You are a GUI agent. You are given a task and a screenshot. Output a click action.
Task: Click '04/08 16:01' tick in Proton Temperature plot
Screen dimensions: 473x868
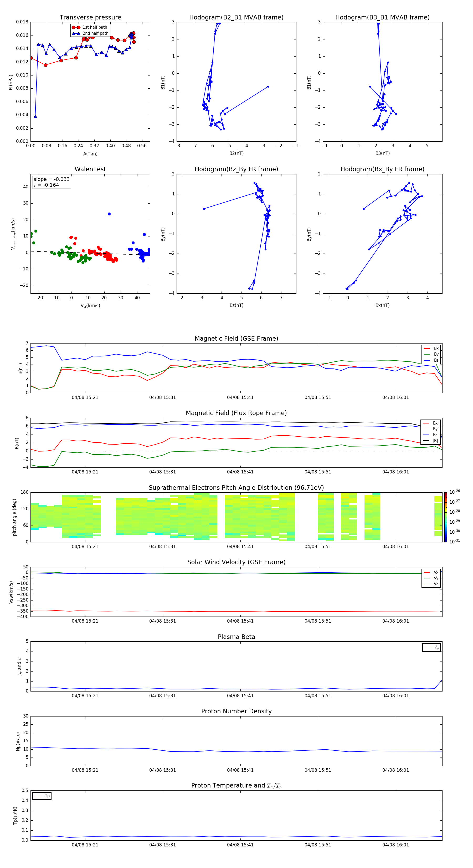(x=395, y=845)
